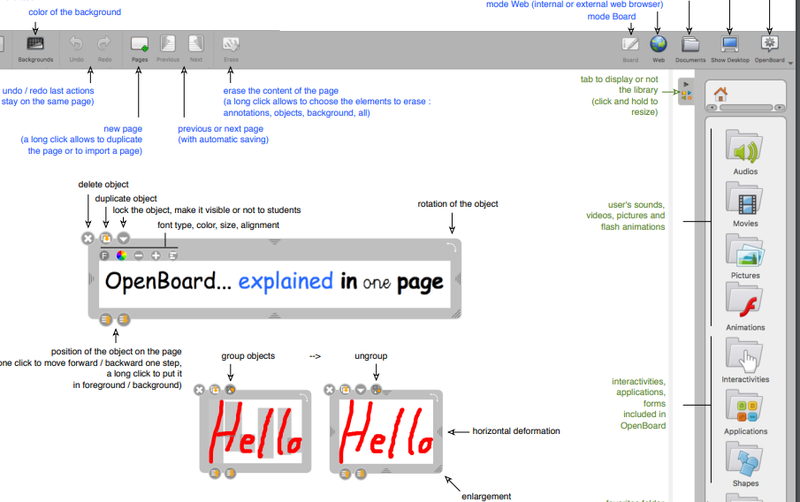This screenshot has height=502, width=800.
Task: Decrease font size with minus button
Action: click(139, 256)
